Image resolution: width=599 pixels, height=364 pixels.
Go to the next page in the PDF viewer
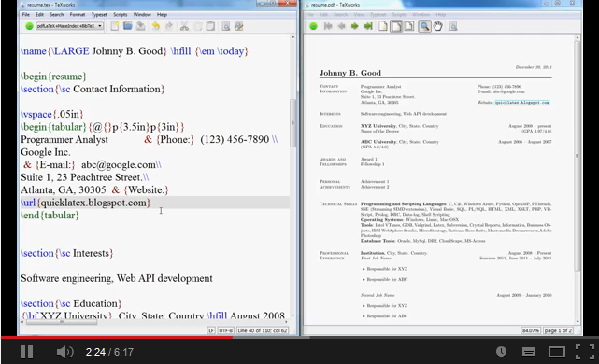coord(355,26)
